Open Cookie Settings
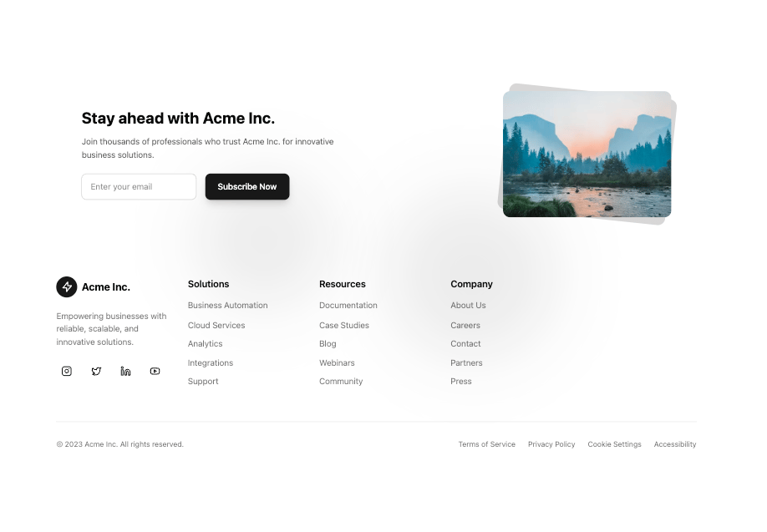 click(x=614, y=444)
